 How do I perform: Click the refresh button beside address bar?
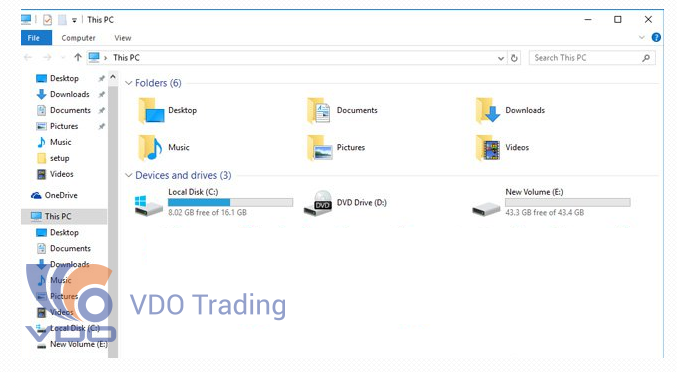pos(514,58)
